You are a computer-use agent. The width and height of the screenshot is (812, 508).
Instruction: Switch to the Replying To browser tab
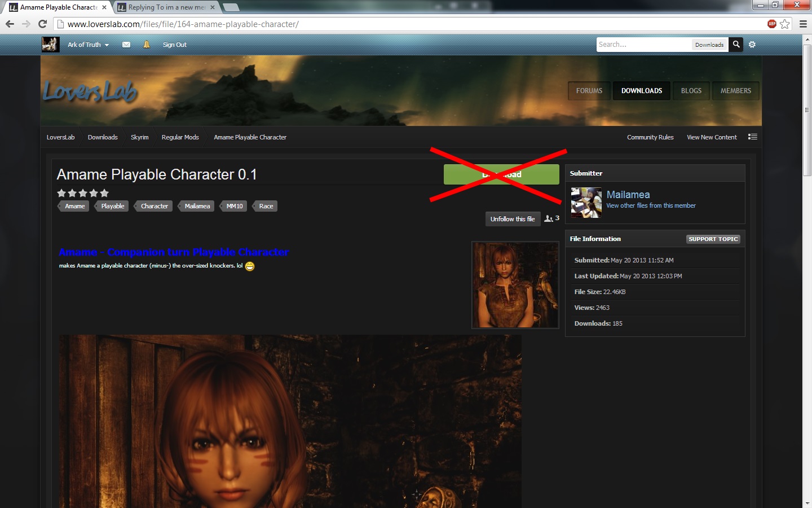pos(166,7)
